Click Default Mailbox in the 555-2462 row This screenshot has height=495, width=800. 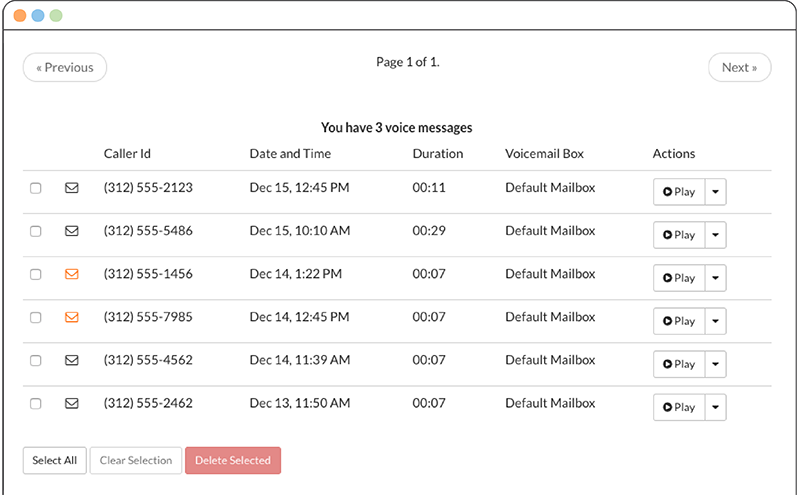(x=550, y=403)
